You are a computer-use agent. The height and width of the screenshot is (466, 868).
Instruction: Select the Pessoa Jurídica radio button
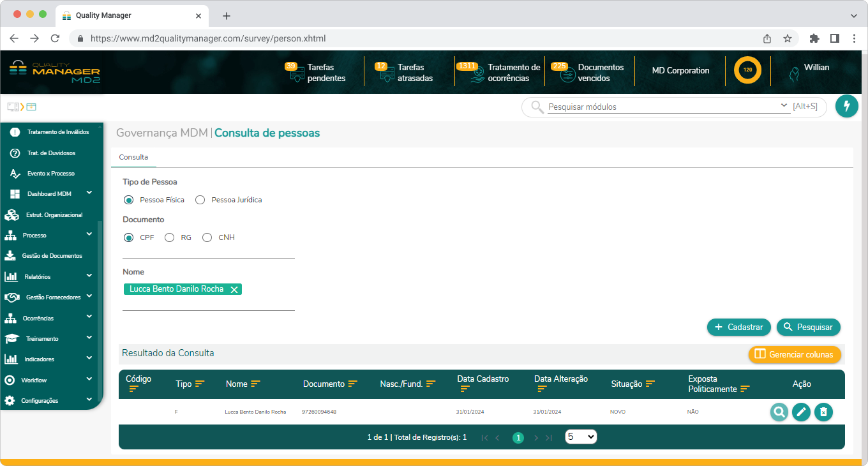click(x=200, y=200)
